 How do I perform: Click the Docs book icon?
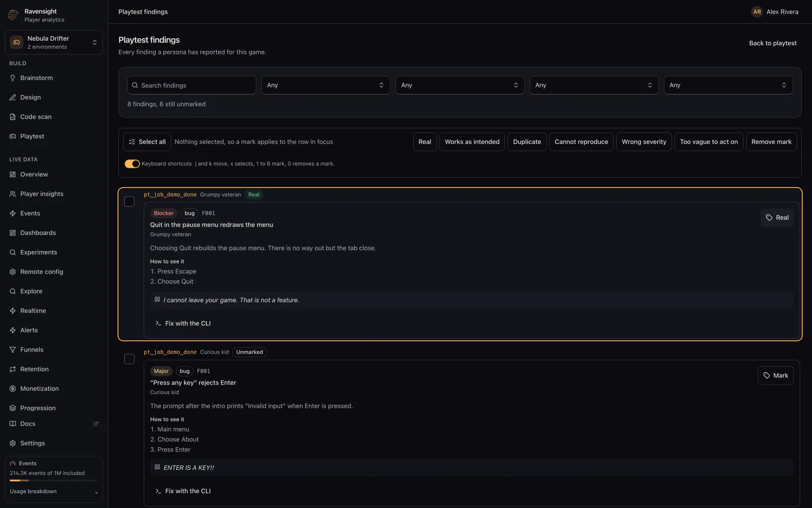point(13,424)
